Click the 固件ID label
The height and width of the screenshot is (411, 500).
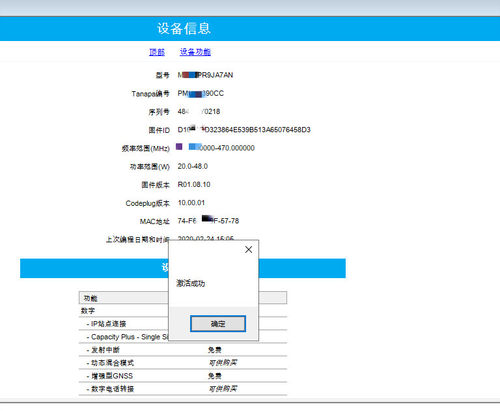point(159,130)
